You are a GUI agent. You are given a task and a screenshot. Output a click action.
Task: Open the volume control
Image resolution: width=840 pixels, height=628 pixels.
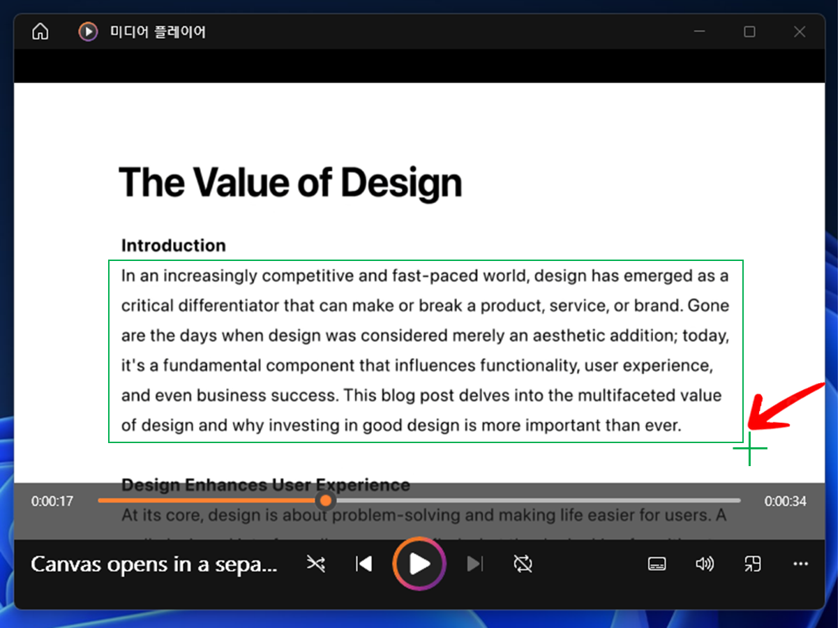(705, 565)
